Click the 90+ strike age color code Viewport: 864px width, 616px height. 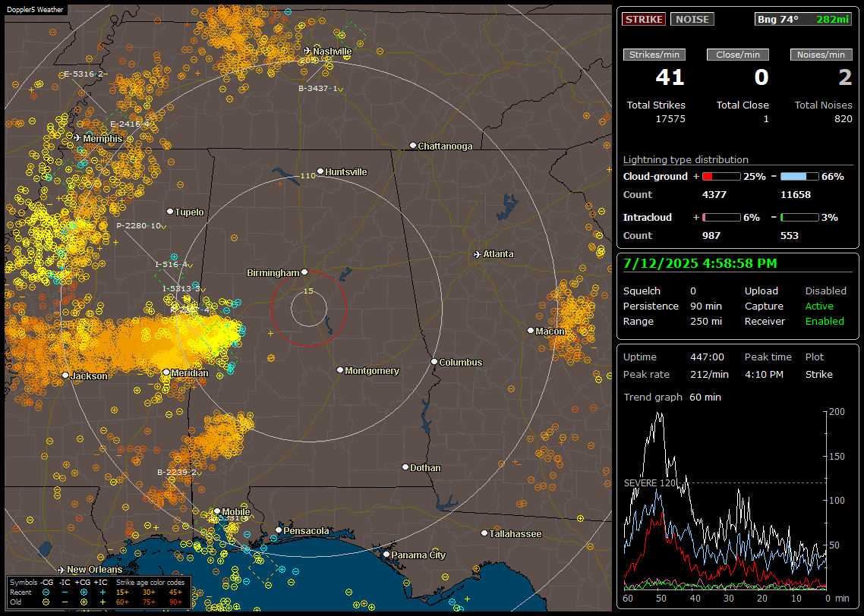[175, 602]
